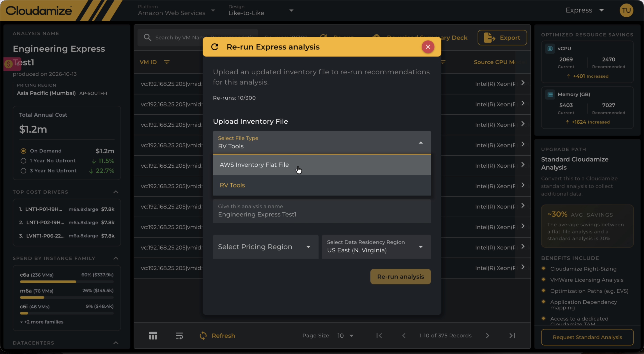Click the search magnifier icon

tap(147, 37)
